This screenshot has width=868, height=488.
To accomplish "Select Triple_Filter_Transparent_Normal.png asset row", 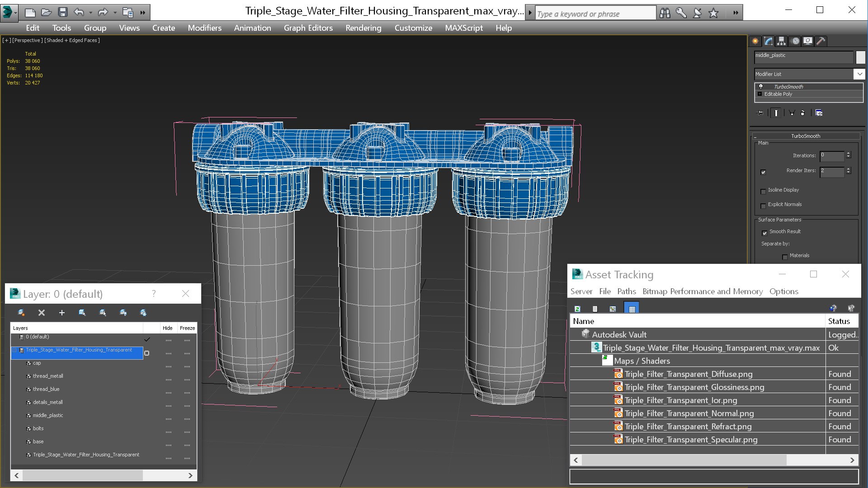I will click(x=689, y=413).
